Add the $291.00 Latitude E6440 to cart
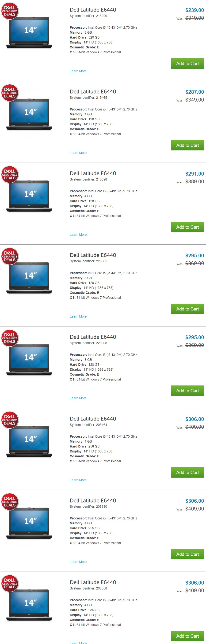The image size is (206, 644). pos(187,227)
